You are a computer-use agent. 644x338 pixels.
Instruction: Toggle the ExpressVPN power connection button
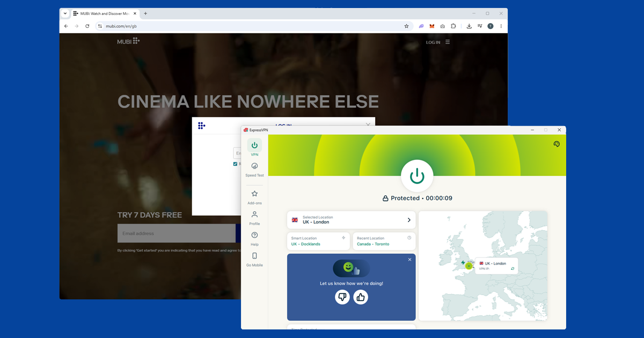point(417,175)
